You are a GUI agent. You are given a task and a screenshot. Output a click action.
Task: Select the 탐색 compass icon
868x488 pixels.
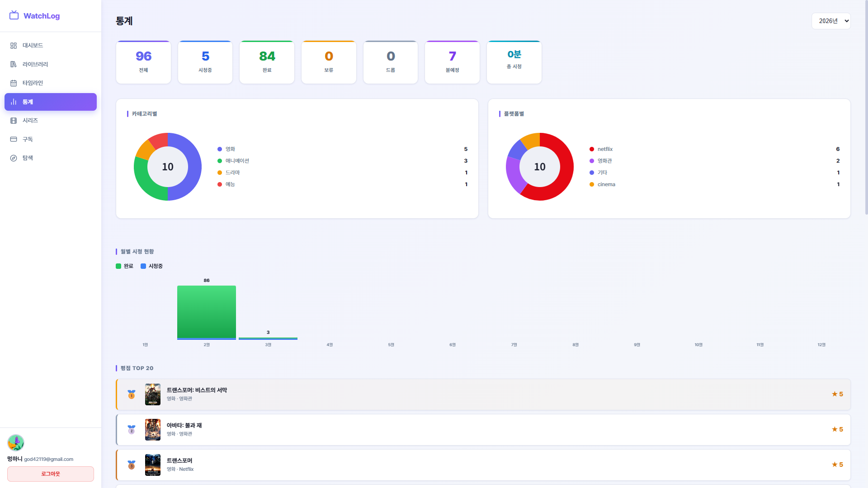click(x=14, y=158)
